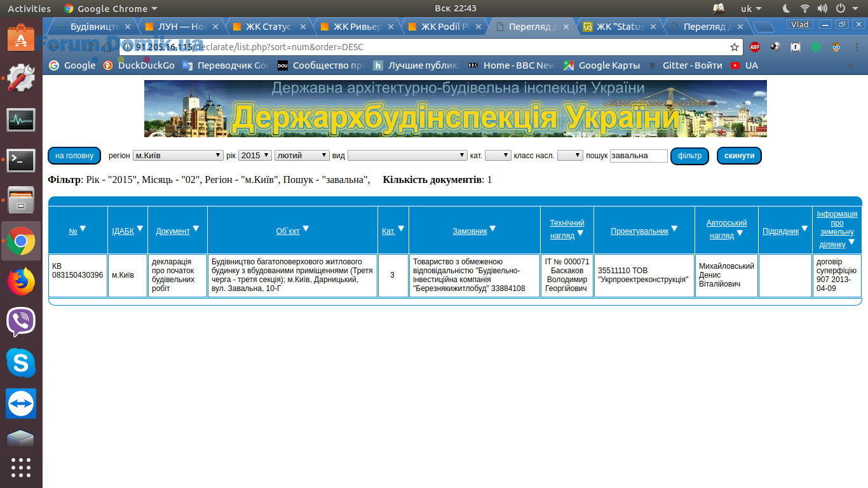Switch to the ЖК Ривьер tab
The height and width of the screenshot is (488, 868).
coord(356,27)
